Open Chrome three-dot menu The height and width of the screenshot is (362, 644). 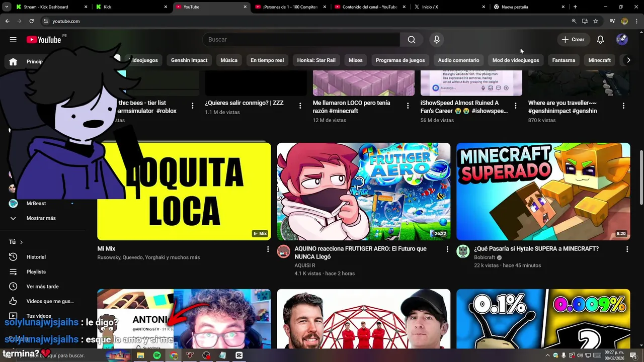tap(636, 21)
